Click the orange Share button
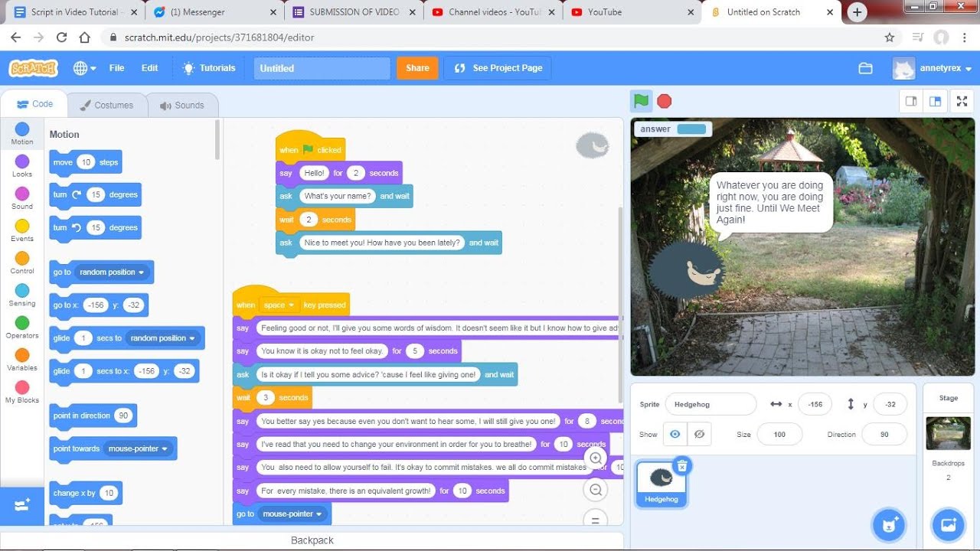Screen dimensions: 980x551 [417, 68]
